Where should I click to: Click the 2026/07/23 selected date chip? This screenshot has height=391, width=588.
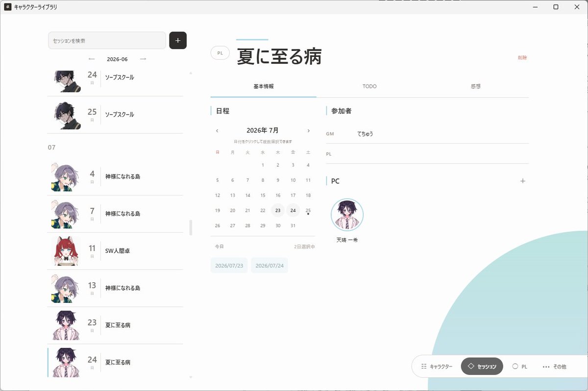229,266
